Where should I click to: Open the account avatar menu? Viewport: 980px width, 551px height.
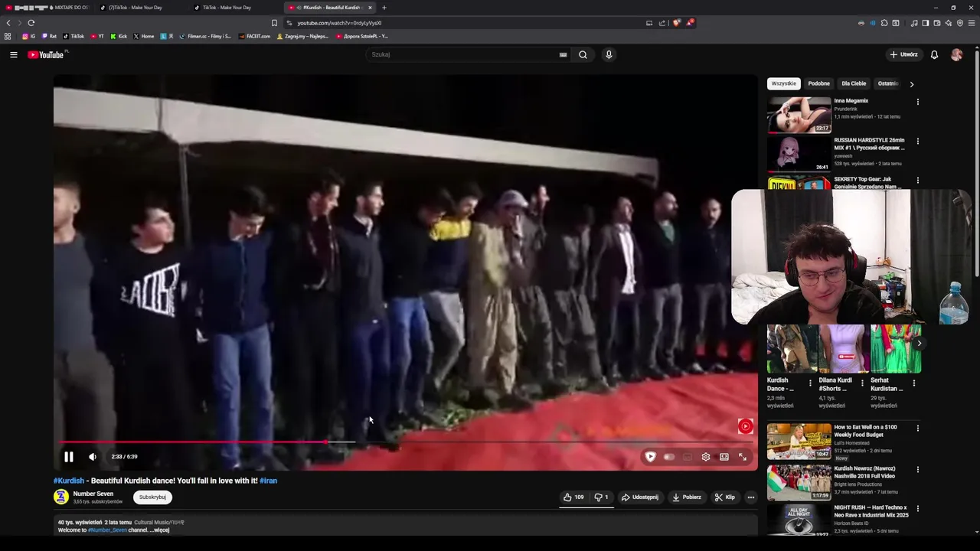click(956, 54)
